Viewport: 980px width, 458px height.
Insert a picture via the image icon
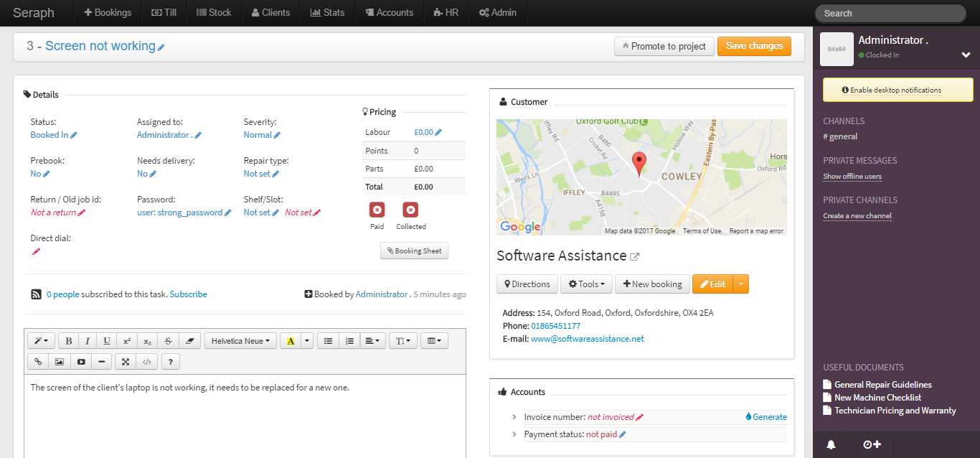pyautogui.click(x=60, y=362)
